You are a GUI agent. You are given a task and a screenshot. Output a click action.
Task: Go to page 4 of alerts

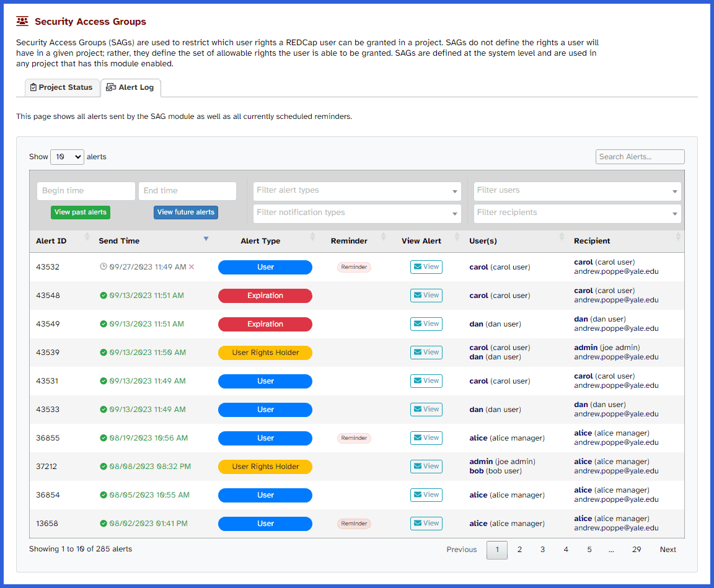click(x=566, y=550)
